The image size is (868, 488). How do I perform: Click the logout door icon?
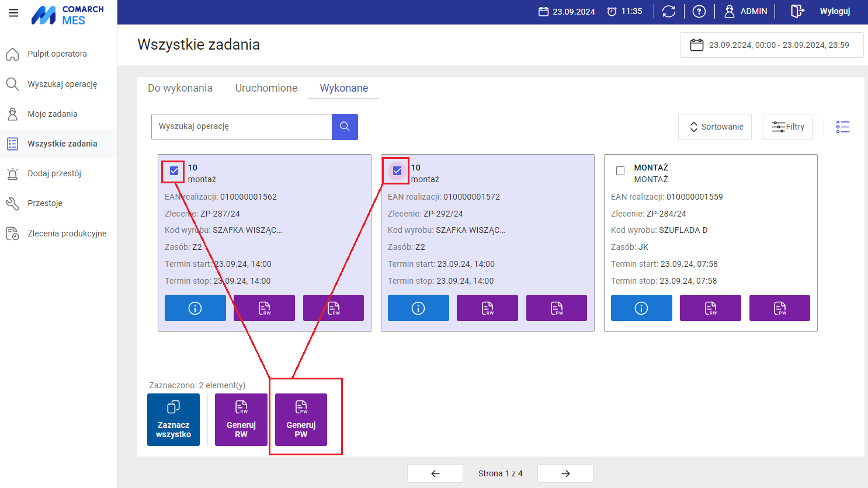[x=797, y=11]
